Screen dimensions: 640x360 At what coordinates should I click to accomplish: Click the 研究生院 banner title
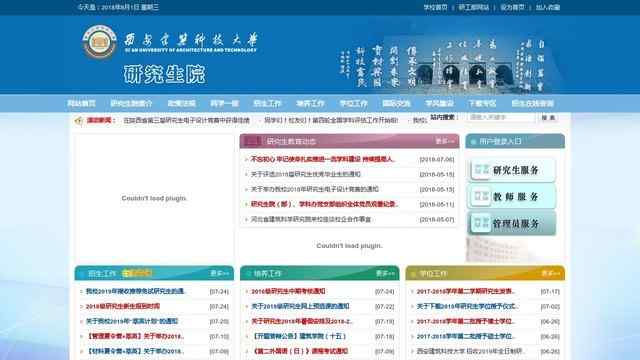coord(164,75)
